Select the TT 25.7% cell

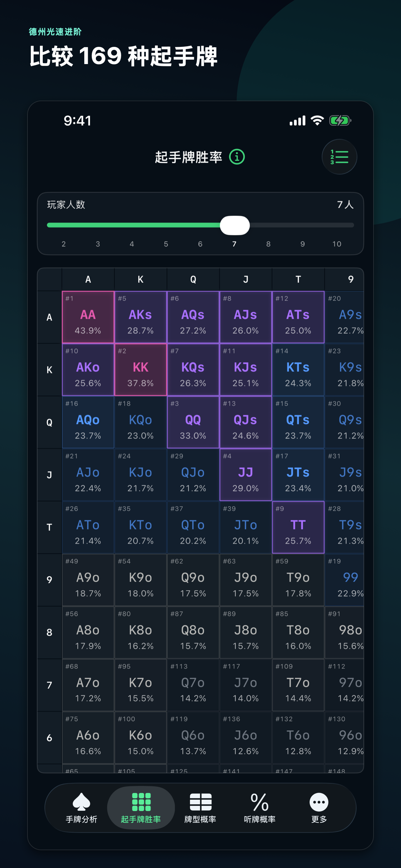click(298, 527)
